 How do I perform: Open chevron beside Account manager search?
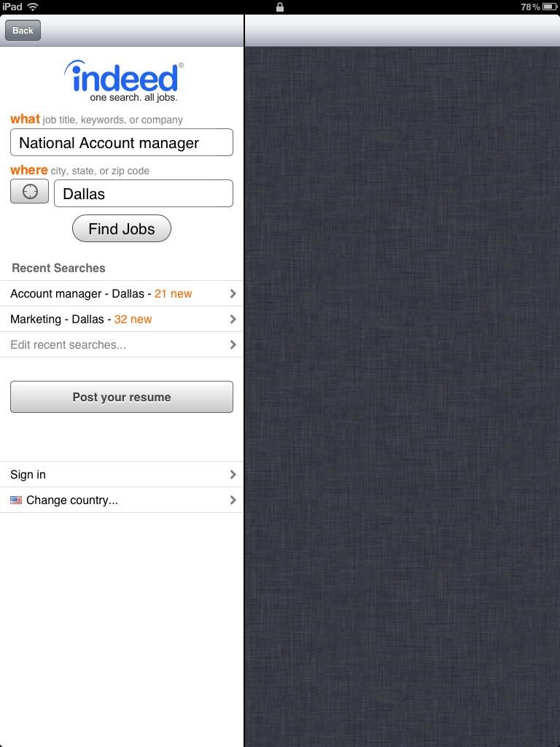pos(233,294)
